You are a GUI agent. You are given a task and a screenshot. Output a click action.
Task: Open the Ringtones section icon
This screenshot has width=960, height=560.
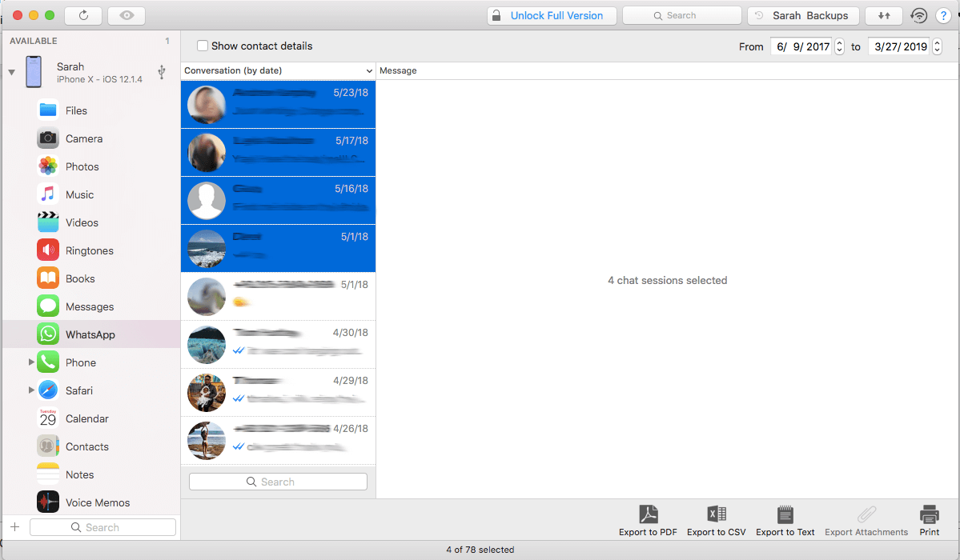click(x=48, y=250)
